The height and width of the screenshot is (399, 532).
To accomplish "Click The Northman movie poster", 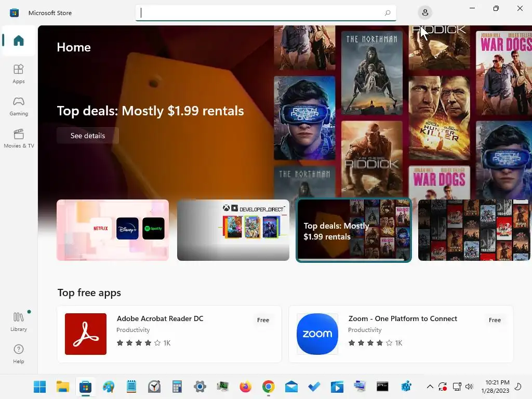I will coord(372,73).
